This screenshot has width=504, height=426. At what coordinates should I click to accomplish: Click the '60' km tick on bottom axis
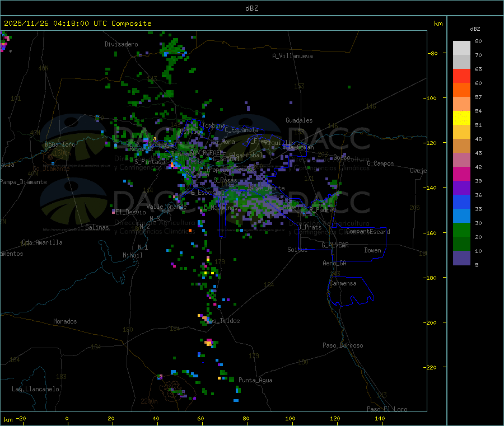click(x=200, y=418)
